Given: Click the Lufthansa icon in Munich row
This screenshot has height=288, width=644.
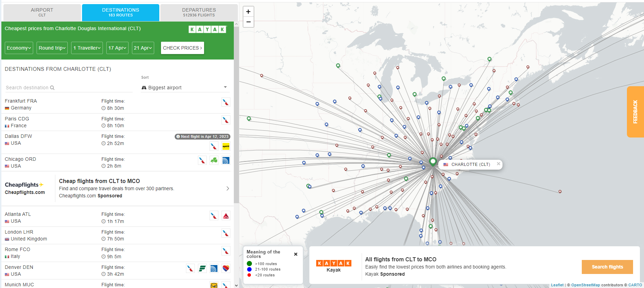Looking at the screenshot, I should pyautogui.click(x=214, y=285).
